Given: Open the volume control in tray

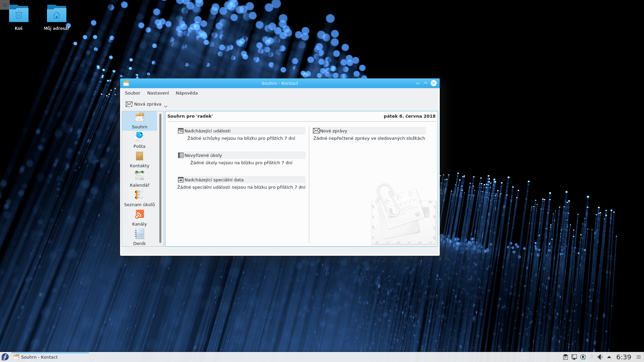Looking at the screenshot, I should (x=600, y=357).
